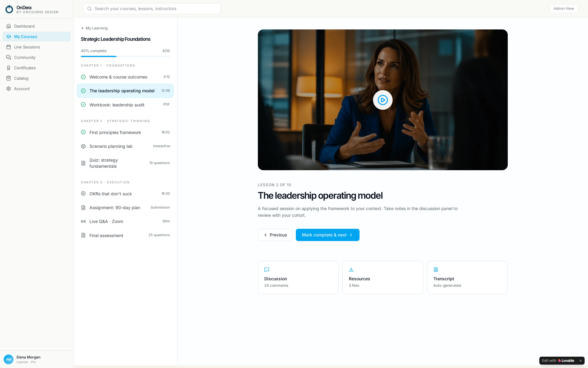This screenshot has width=588, height=368.
Task: Open Account settings in sidebar
Action: click(37, 89)
